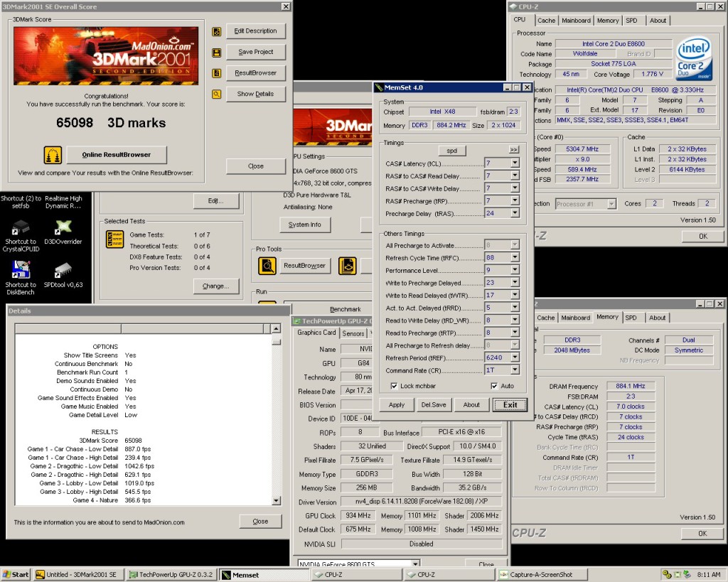Click Apply button in MemSet

(397, 405)
